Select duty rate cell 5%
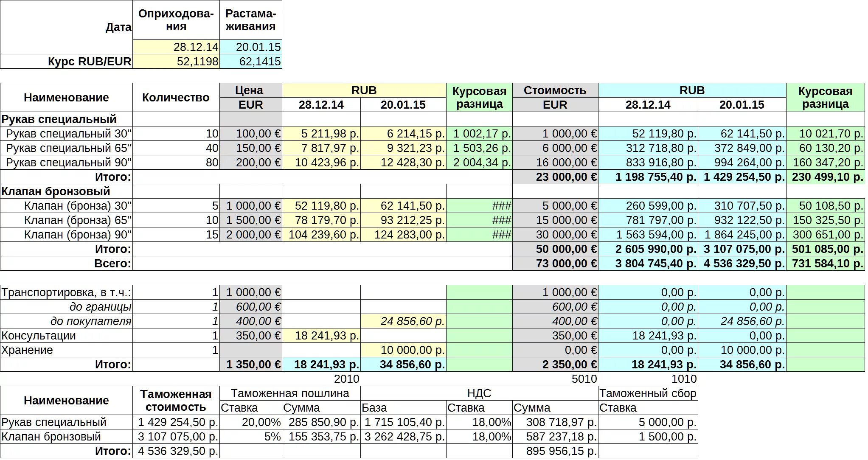The height and width of the screenshot is (460, 868). click(x=251, y=437)
